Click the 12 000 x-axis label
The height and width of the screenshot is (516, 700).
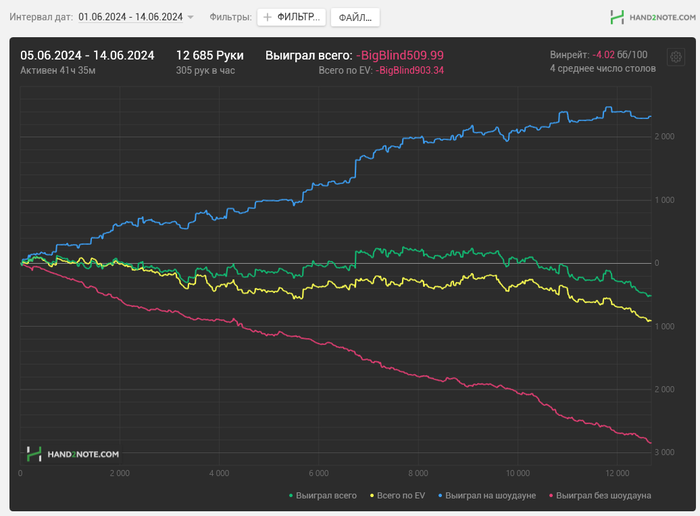tap(617, 473)
